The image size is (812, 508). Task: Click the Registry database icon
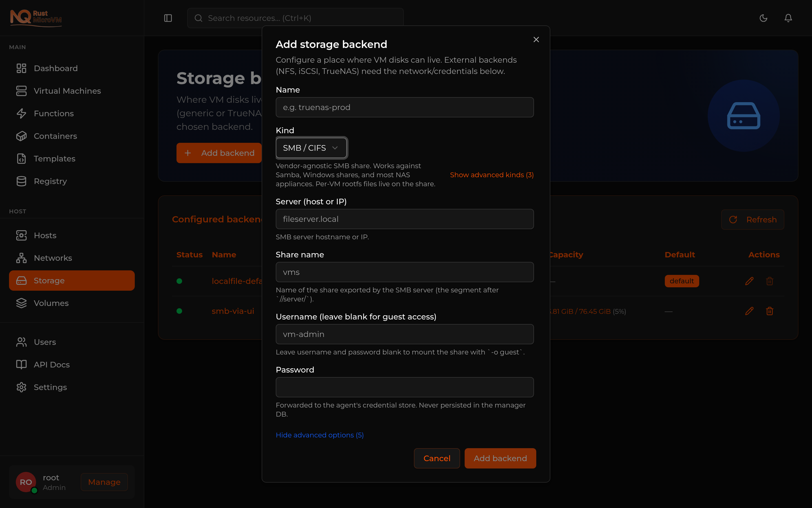(21, 181)
